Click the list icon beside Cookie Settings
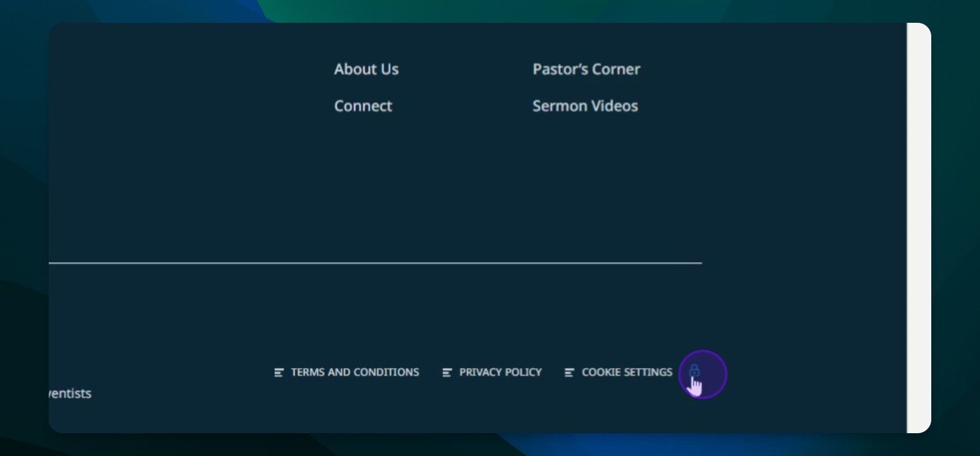 tap(569, 372)
